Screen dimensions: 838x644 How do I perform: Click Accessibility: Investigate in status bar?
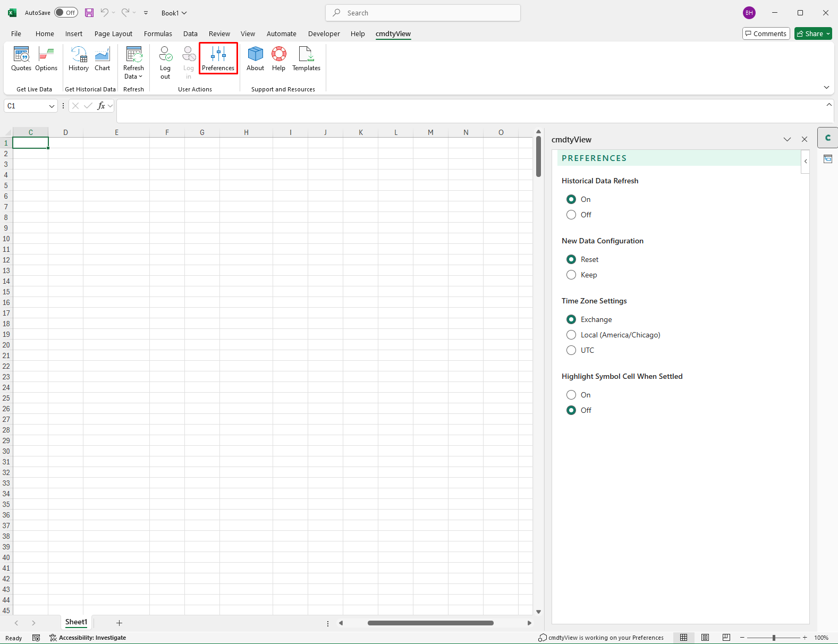coord(88,638)
